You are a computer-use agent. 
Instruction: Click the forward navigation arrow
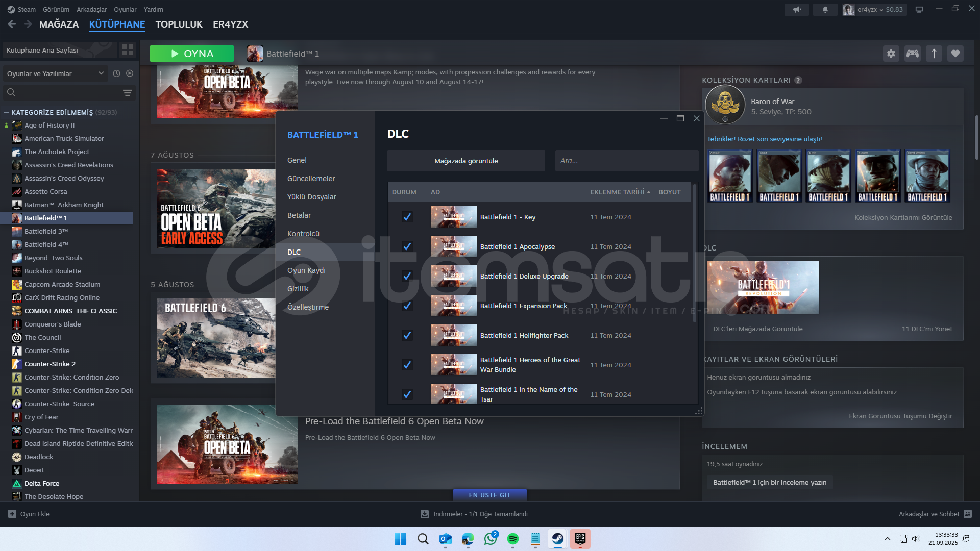(28, 24)
